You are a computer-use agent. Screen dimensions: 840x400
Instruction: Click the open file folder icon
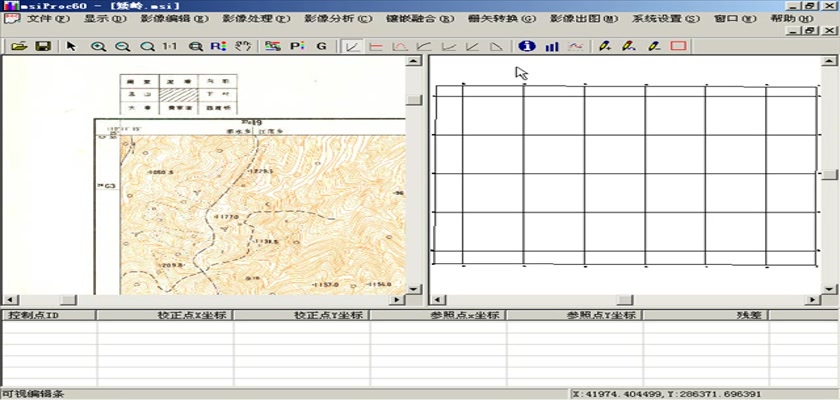coord(17,46)
